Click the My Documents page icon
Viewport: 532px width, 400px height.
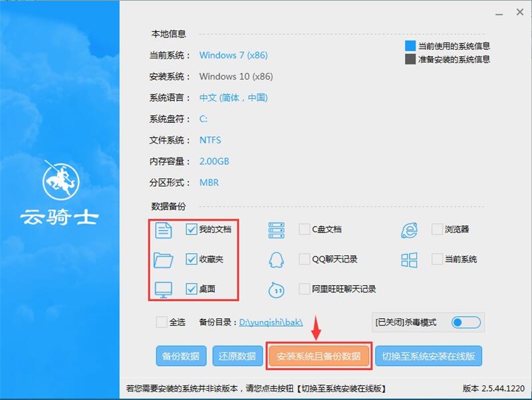coord(163,230)
